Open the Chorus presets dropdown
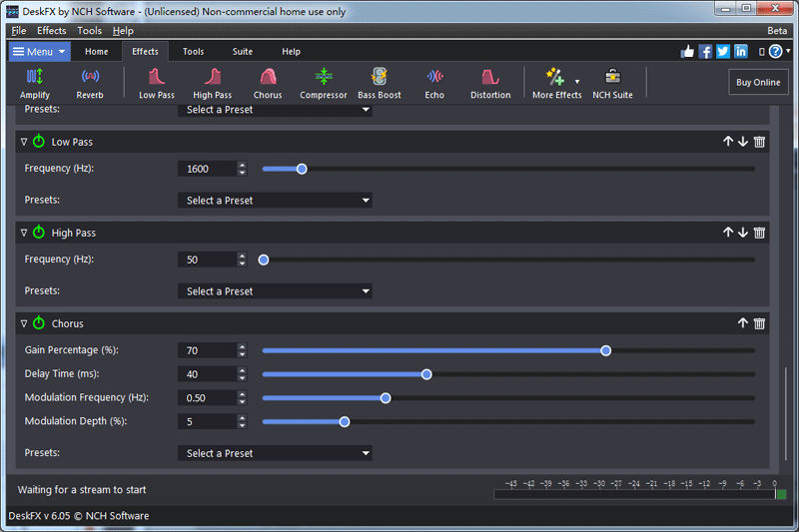The image size is (799, 532). point(275,453)
